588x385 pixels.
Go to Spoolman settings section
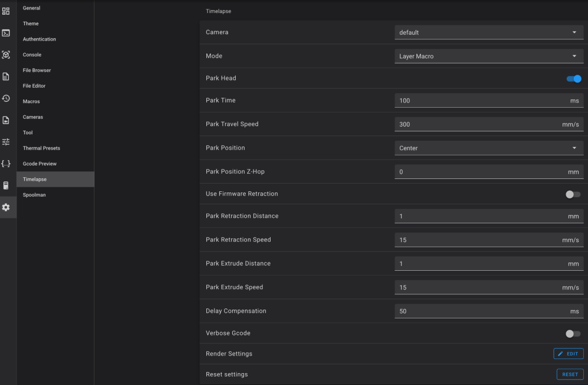pos(34,195)
